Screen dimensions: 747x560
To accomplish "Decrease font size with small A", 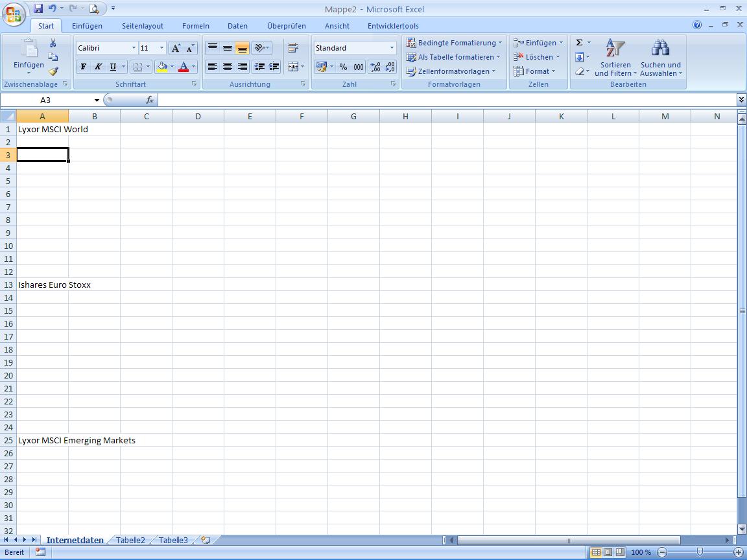I will [x=189, y=48].
